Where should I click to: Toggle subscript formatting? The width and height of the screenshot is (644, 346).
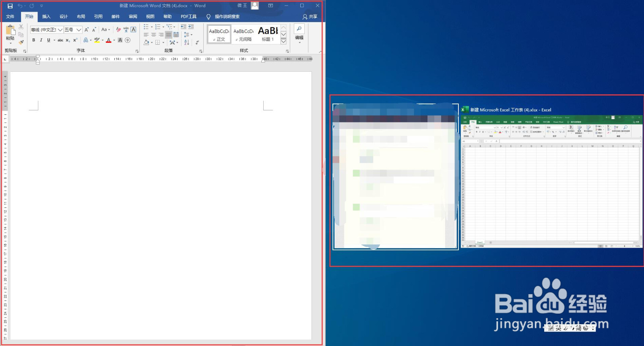click(x=68, y=40)
